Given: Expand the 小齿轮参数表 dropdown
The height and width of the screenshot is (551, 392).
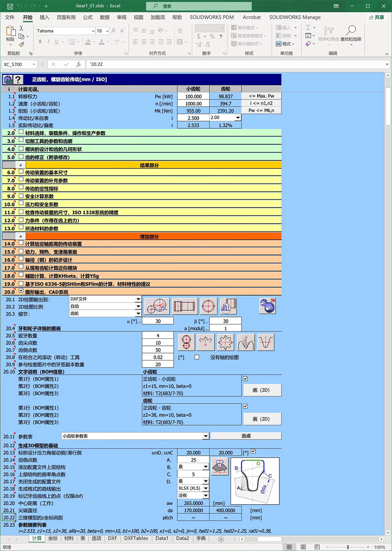Looking at the screenshot, I should [206, 436].
